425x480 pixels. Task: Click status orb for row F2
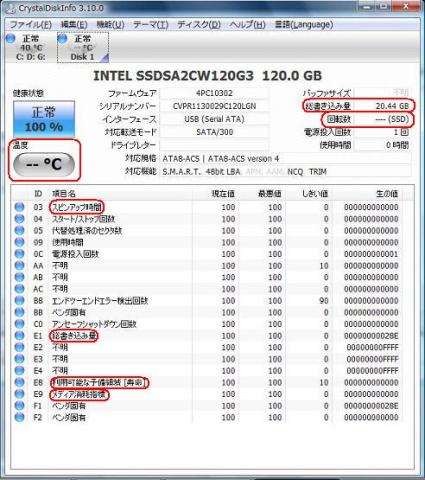[20, 417]
